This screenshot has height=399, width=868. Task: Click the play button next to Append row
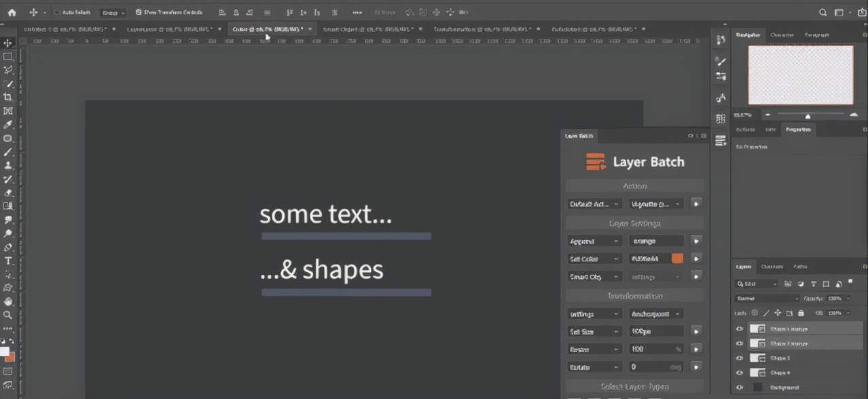tap(695, 241)
